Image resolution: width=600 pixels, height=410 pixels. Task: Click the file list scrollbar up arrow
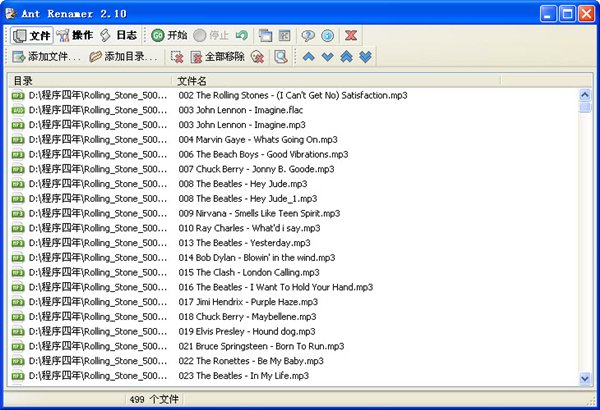click(585, 95)
